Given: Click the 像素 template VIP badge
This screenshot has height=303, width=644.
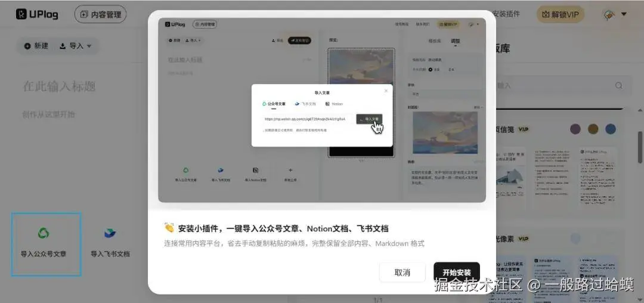Looking at the screenshot, I should click(x=524, y=239).
